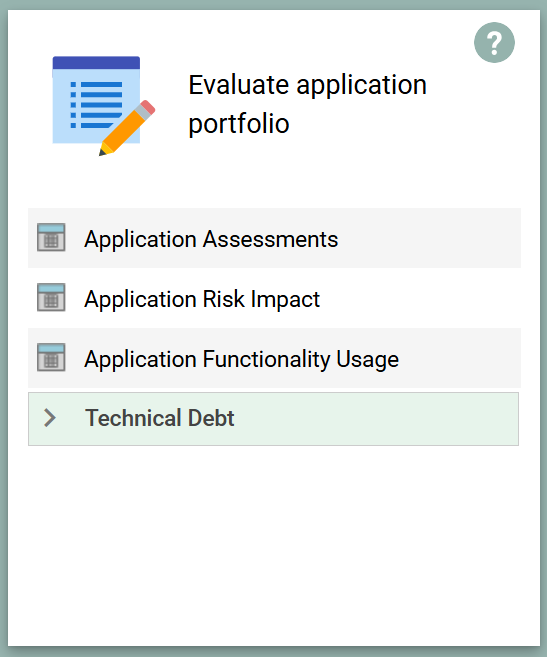The width and height of the screenshot is (547, 657).
Task: Open the Application Assessments view
Action: pos(211,239)
